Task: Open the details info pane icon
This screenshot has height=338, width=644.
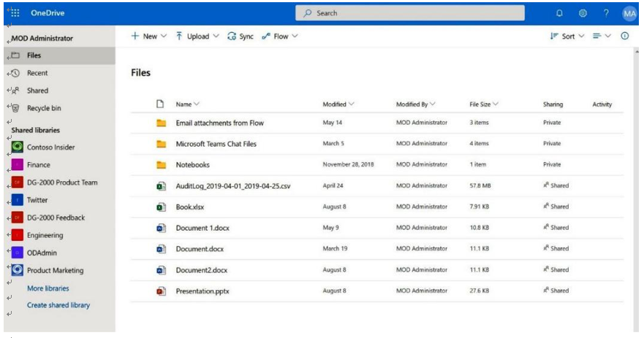Action: pyautogui.click(x=625, y=36)
